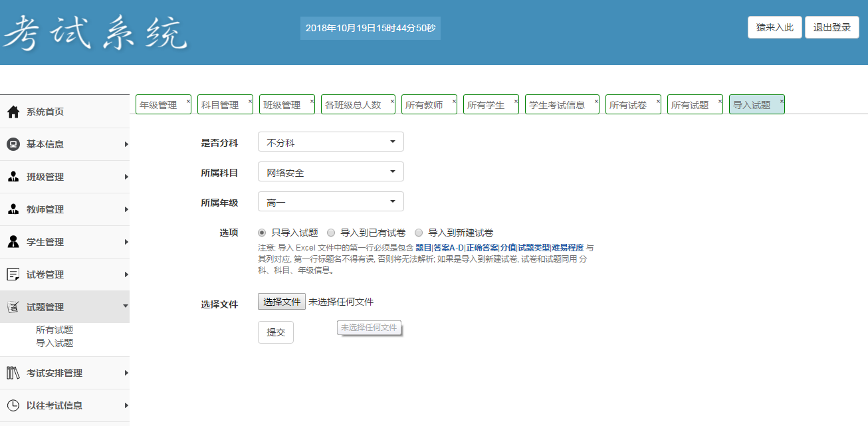Click the person icon beside 教师管理
Image resolution: width=868 pixels, height=426 pixels.
click(13, 209)
